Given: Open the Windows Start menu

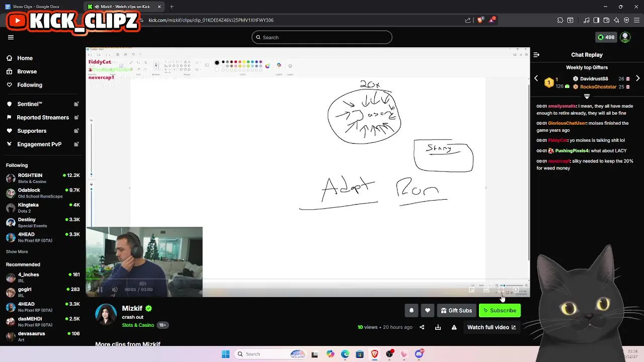Looking at the screenshot, I should (225, 354).
